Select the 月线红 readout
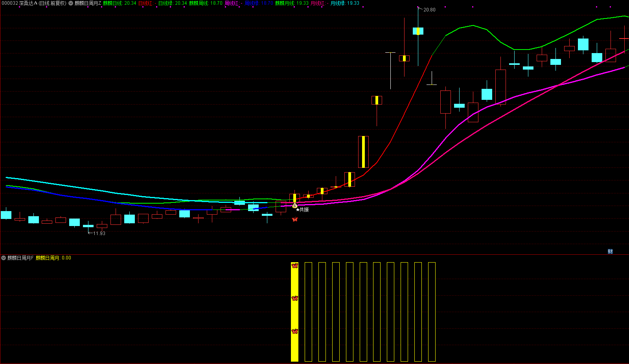 (x=320, y=3)
